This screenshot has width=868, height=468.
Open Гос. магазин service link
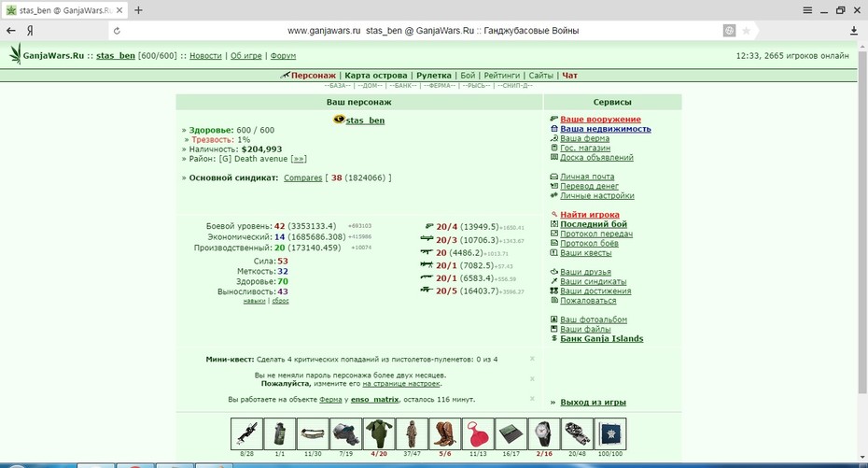[x=585, y=148]
